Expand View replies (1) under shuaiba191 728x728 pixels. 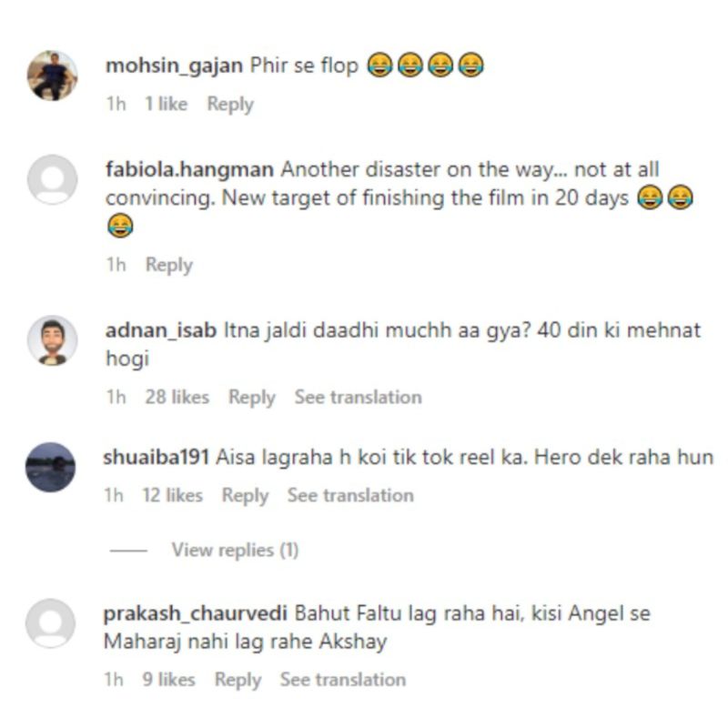tap(235, 551)
